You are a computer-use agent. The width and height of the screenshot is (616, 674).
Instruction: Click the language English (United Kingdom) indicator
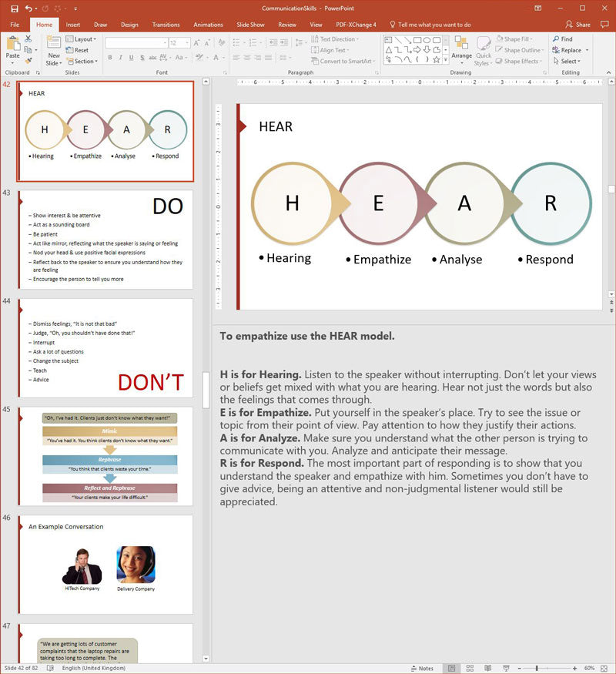click(x=94, y=668)
